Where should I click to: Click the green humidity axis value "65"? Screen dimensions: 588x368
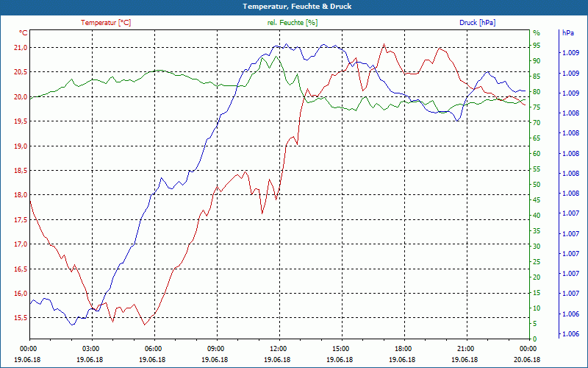(537, 138)
